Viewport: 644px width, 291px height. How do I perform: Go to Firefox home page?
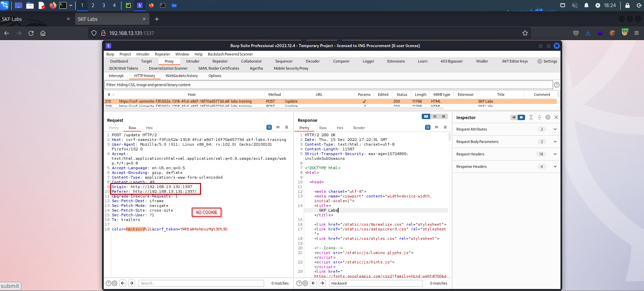click(43, 33)
